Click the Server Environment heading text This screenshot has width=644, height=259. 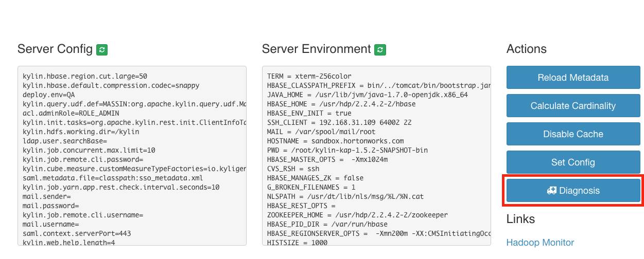click(x=316, y=49)
